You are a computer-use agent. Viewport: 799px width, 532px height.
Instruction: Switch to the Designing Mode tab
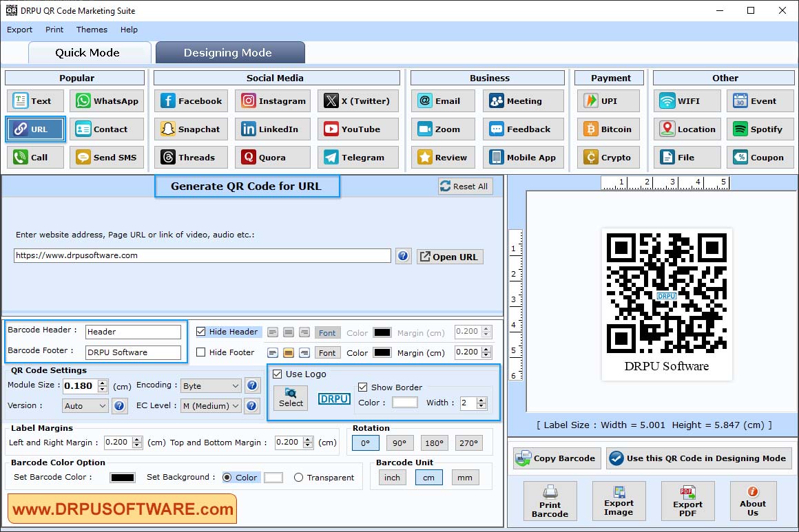coord(230,52)
